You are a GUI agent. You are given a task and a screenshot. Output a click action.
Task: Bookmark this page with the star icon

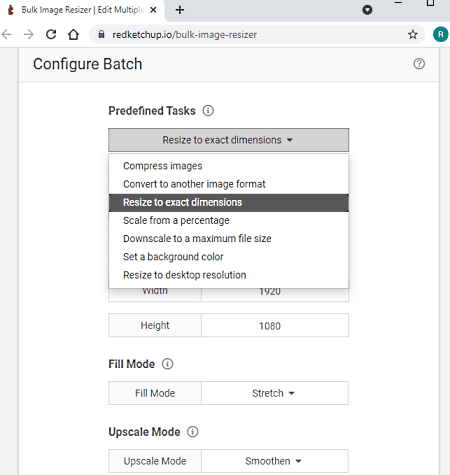coord(413,34)
